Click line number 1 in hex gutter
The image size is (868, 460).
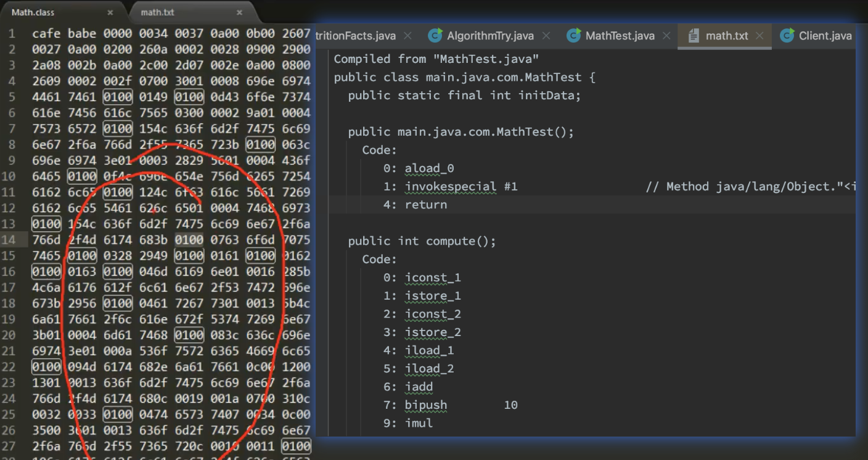click(12, 33)
